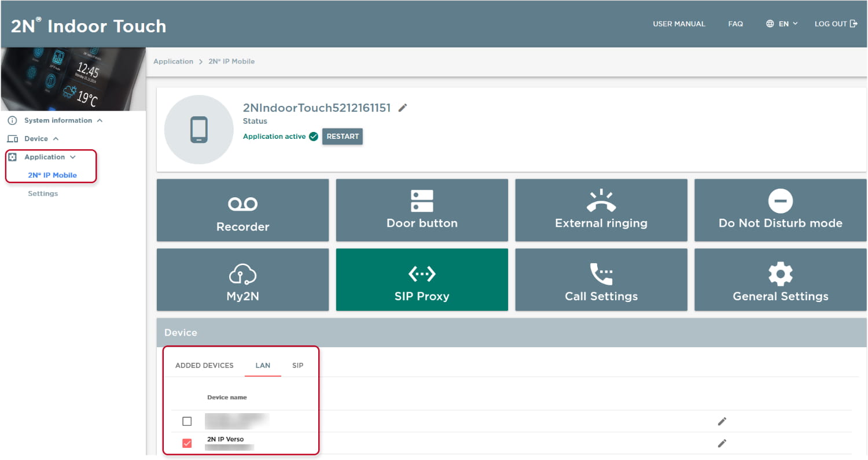Edit the blurred-name device row via pencil
Image resolution: width=868 pixels, height=460 pixels.
(x=722, y=421)
